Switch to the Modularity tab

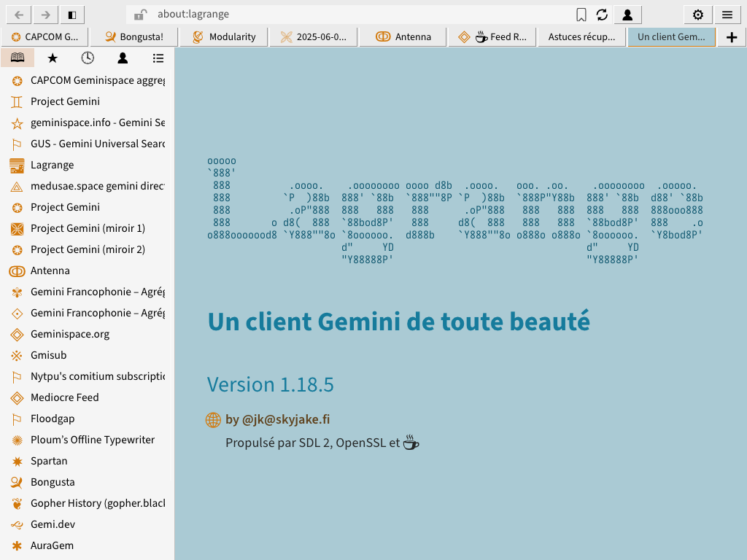tap(223, 36)
